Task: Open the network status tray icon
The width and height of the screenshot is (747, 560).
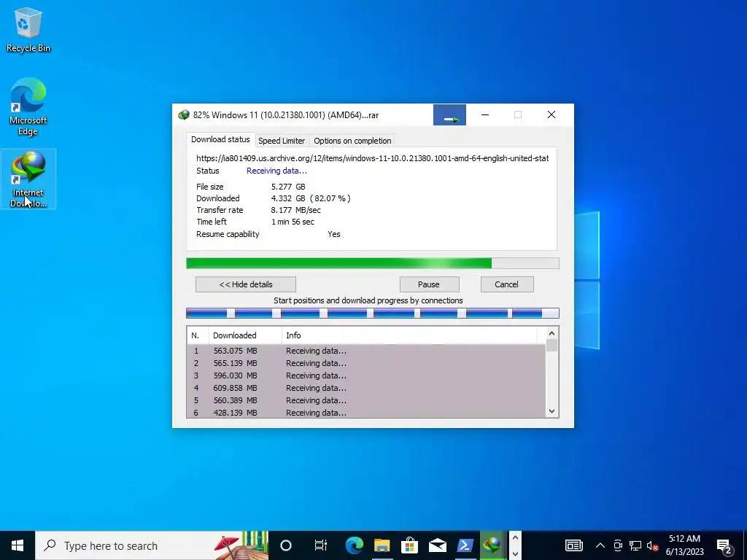Action: click(x=635, y=545)
